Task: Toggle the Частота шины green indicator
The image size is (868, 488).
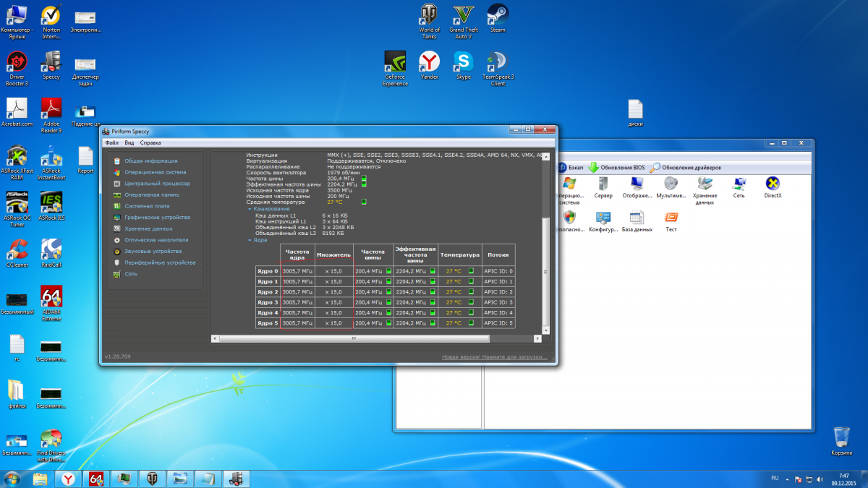Action: click(x=364, y=178)
